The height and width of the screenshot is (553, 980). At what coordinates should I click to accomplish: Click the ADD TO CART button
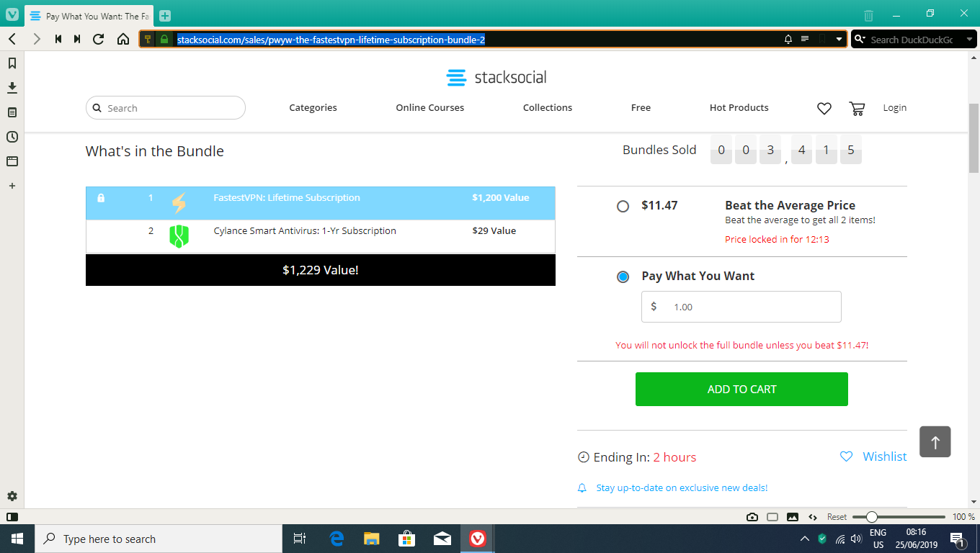click(x=741, y=389)
